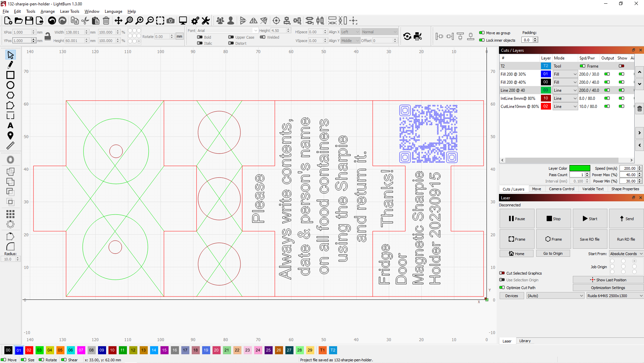Enable Bold in the text options
The height and width of the screenshot is (363, 644).
coord(200,37)
